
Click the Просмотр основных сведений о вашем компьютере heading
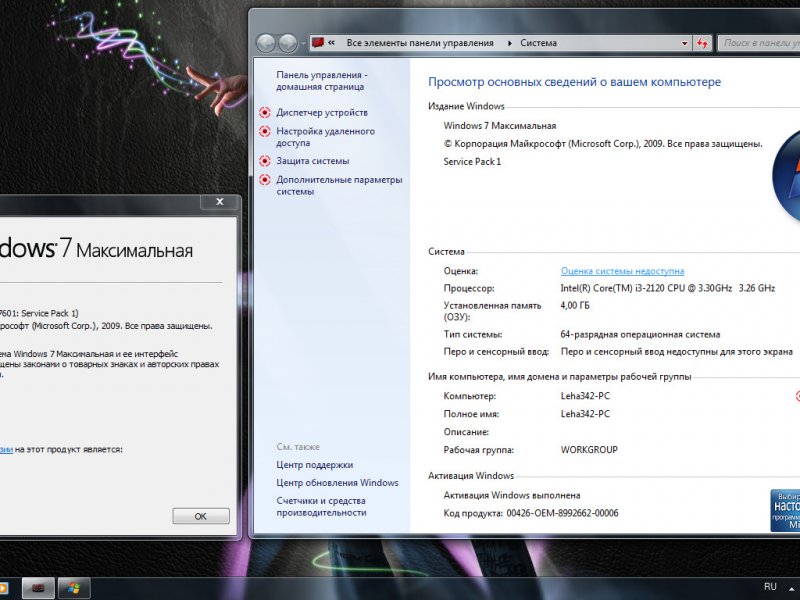[x=574, y=82]
